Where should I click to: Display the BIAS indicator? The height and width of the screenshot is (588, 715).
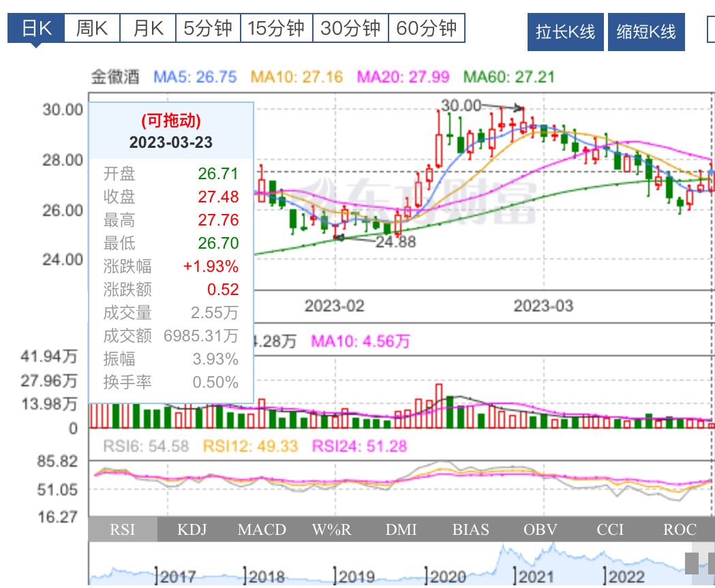tap(471, 529)
